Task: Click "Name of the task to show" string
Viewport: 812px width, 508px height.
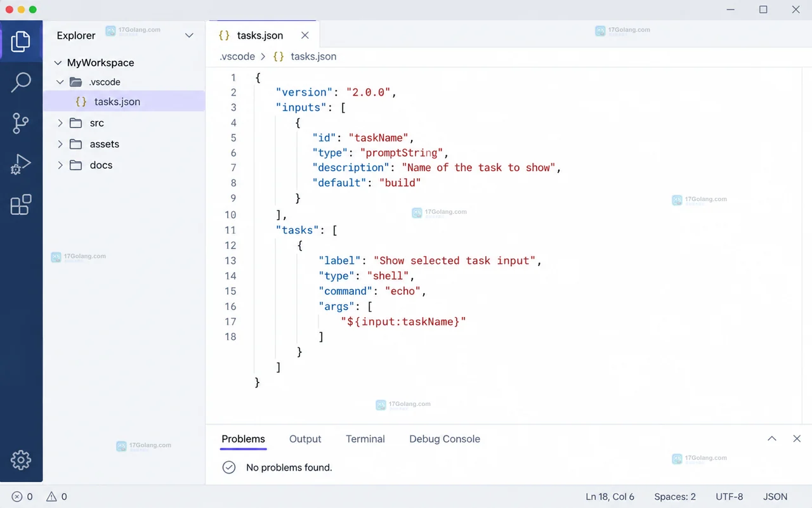Action: point(478,167)
